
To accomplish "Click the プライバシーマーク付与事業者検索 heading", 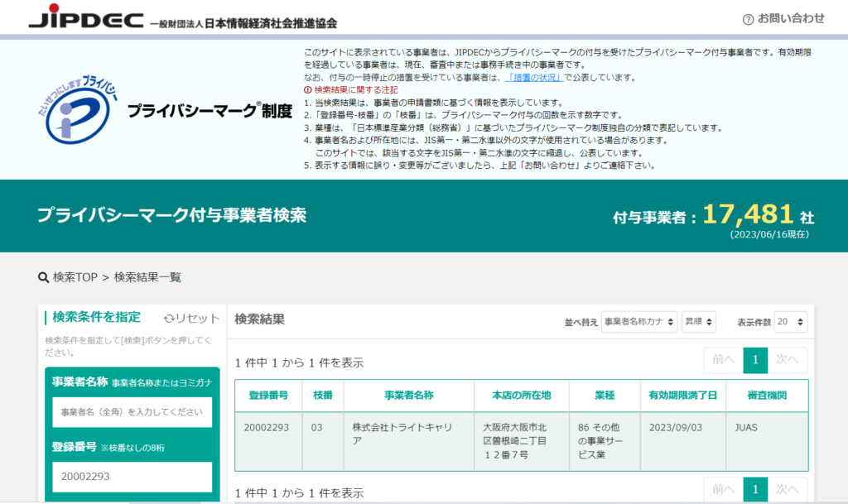I will (x=172, y=215).
